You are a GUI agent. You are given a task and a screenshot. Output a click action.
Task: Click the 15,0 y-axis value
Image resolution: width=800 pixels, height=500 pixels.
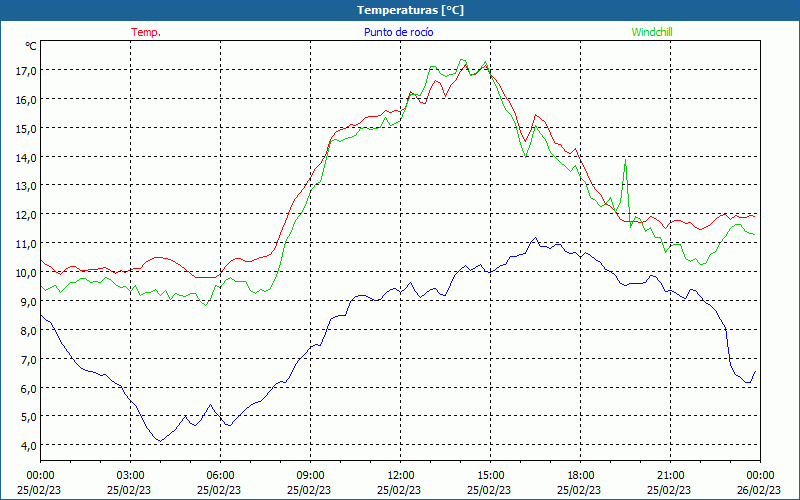26,129
